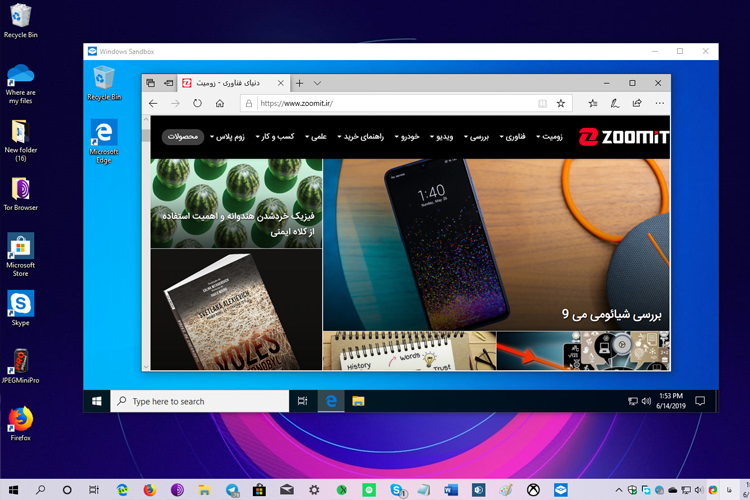Expand tab previews chevron in Edge
Screen dimensions: 750x500
click(x=317, y=83)
